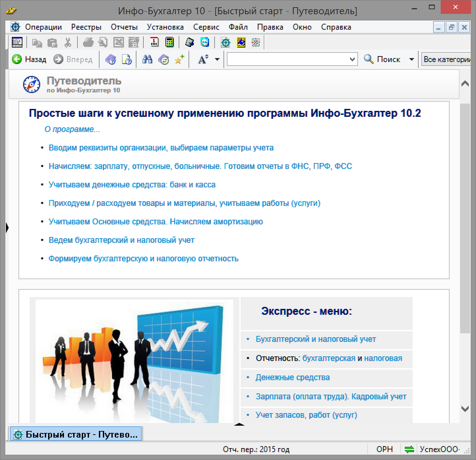Click the add to favorites star icon

click(179, 60)
